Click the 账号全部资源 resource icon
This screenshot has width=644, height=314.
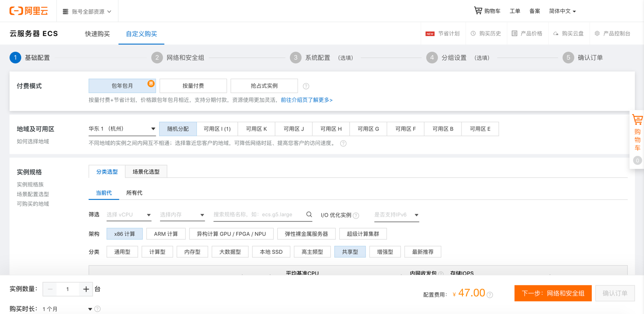(x=66, y=11)
